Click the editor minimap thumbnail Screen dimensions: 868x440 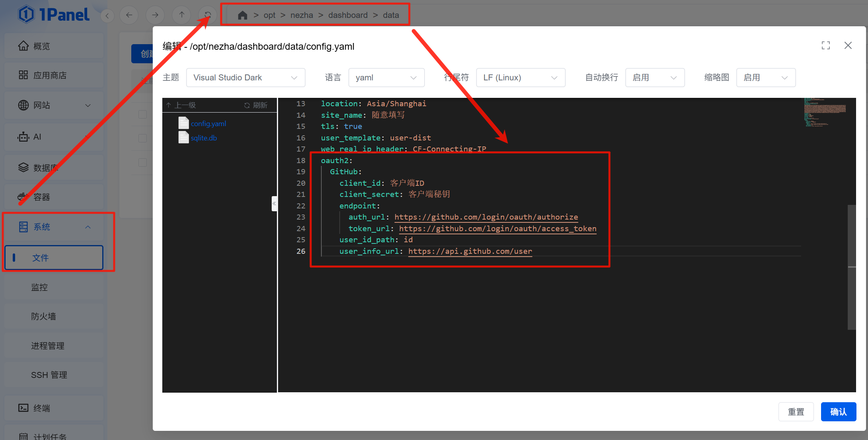(x=825, y=112)
